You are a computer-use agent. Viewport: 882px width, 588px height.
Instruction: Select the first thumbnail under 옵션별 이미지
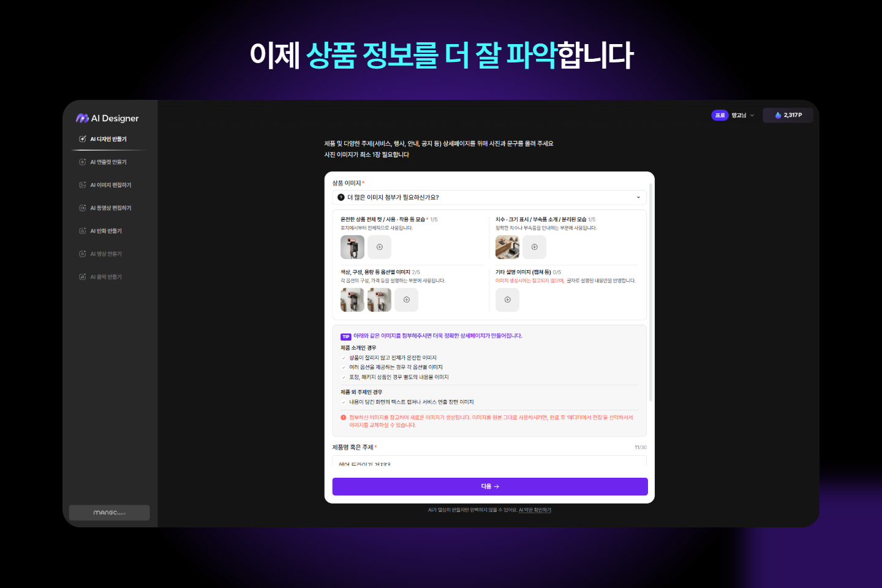pos(352,300)
